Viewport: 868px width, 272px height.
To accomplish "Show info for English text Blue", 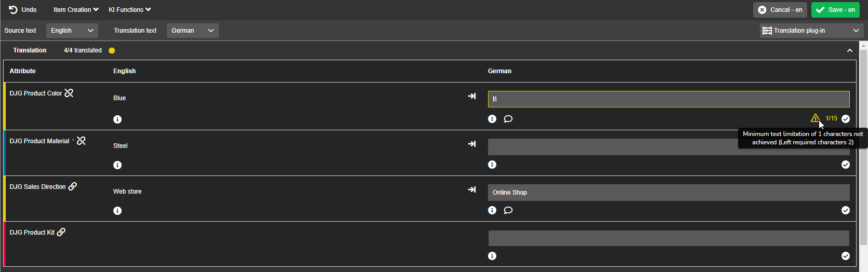I will (x=117, y=119).
